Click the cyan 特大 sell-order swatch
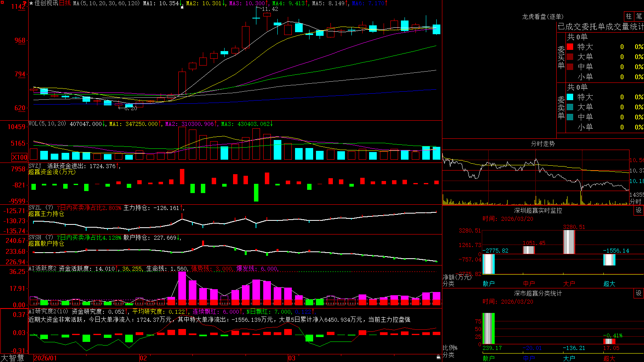 click(x=570, y=97)
